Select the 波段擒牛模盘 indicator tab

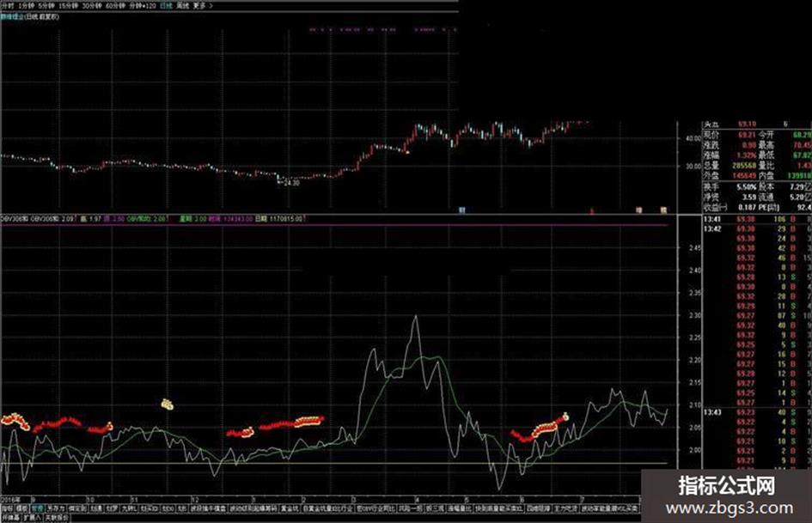point(209,508)
